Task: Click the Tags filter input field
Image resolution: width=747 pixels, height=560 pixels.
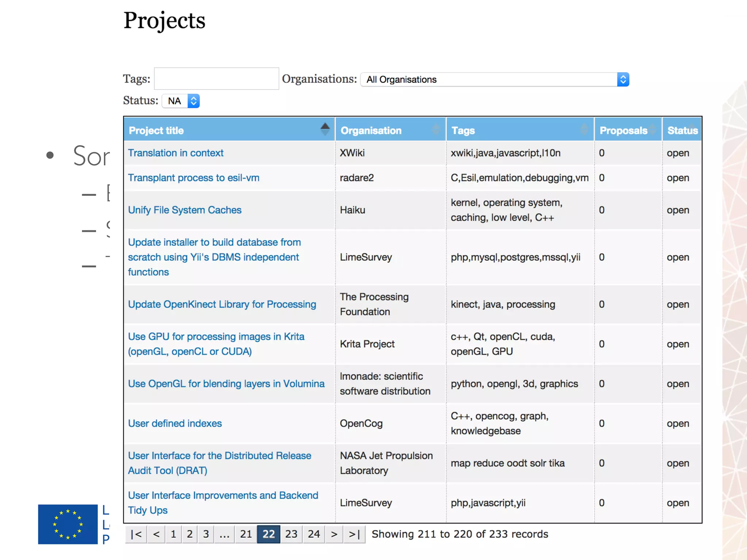Action: pos(216,78)
